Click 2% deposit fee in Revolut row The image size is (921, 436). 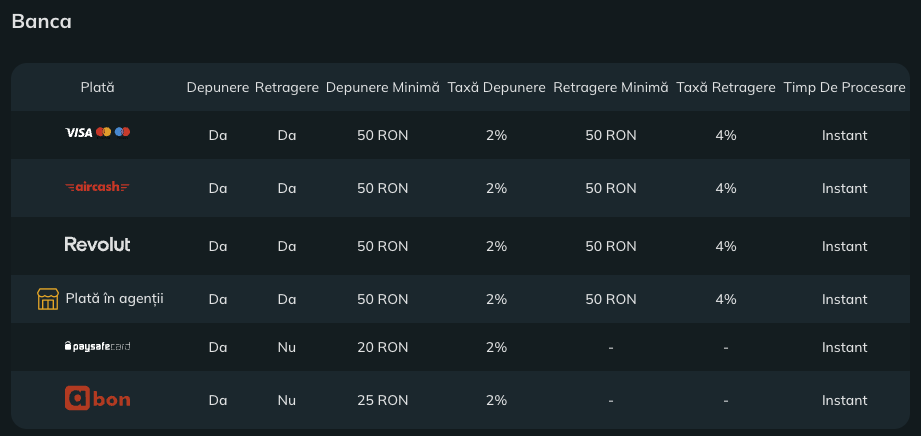pyautogui.click(x=496, y=246)
